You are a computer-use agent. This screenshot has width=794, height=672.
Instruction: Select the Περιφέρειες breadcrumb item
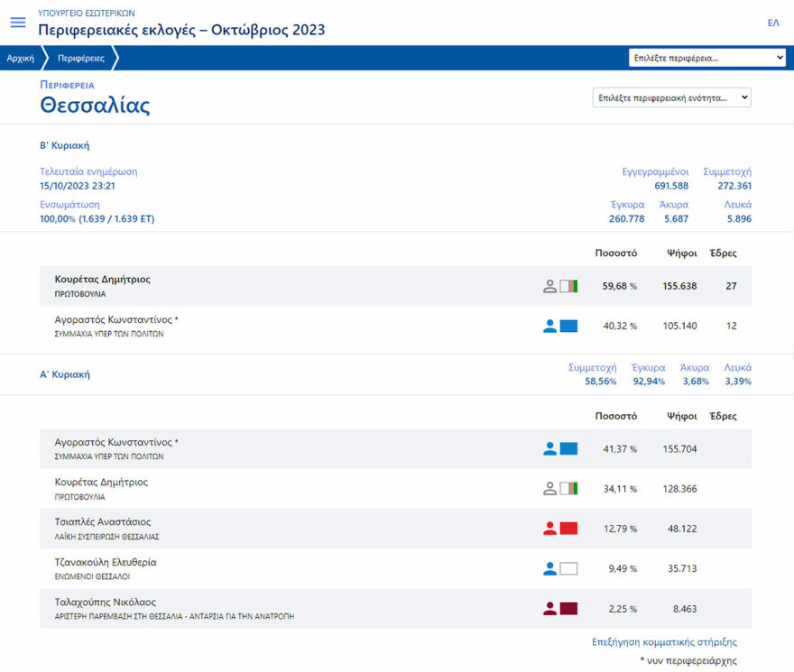[x=80, y=58]
